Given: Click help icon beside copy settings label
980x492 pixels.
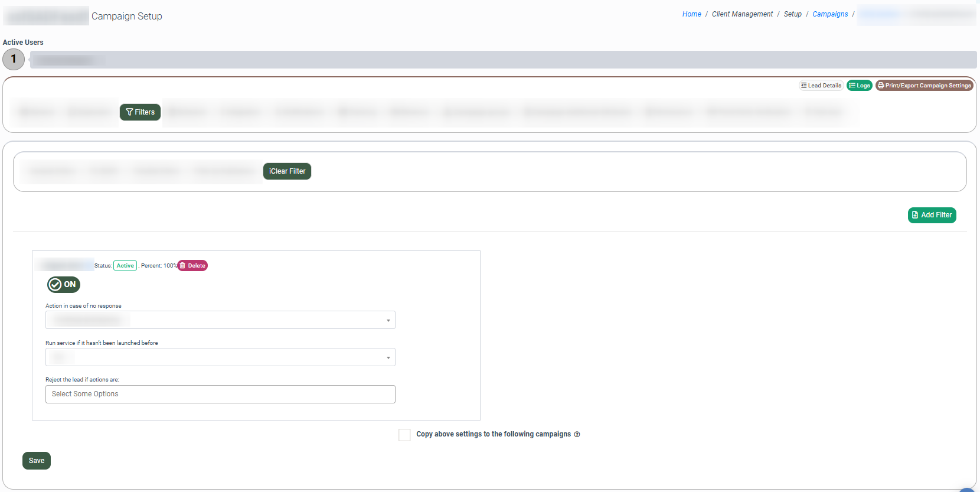Looking at the screenshot, I should point(577,434).
